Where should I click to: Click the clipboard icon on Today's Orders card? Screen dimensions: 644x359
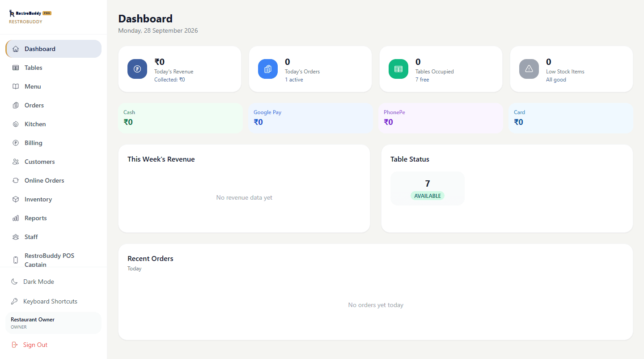[268, 69]
